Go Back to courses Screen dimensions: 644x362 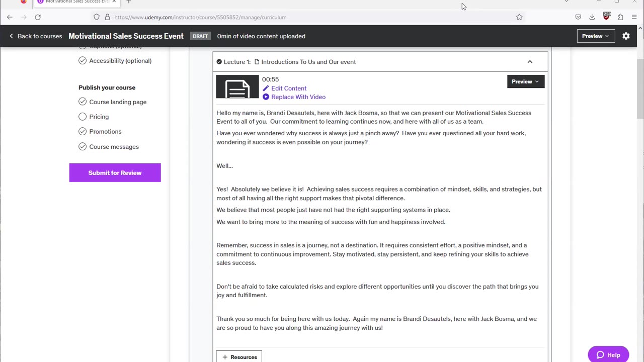tap(35, 36)
